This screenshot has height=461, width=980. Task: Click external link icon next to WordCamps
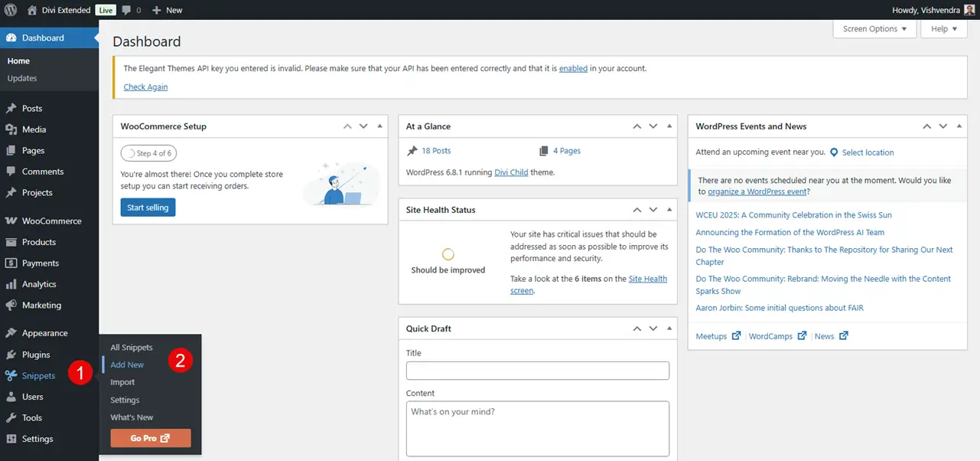[802, 335]
